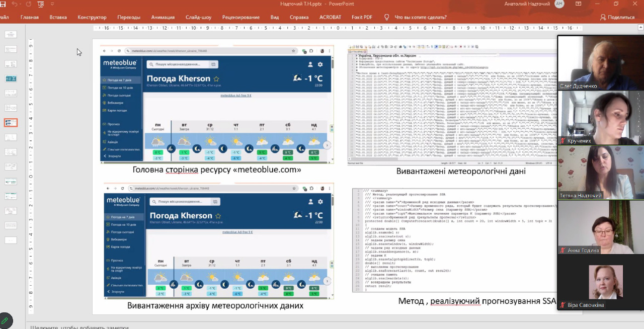
Task: Open the Слайд-шоу ribbon tab
Action: coord(198,17)
